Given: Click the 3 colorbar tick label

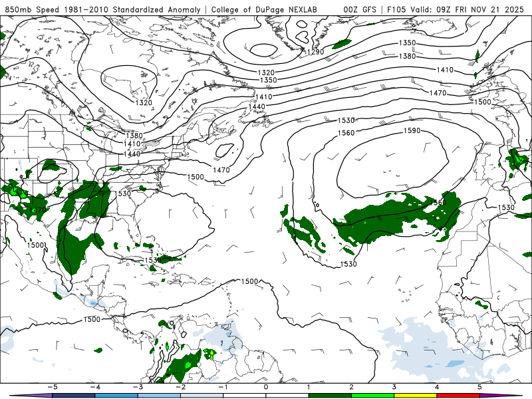Looking at the screenshot, I should coord(394,387).
